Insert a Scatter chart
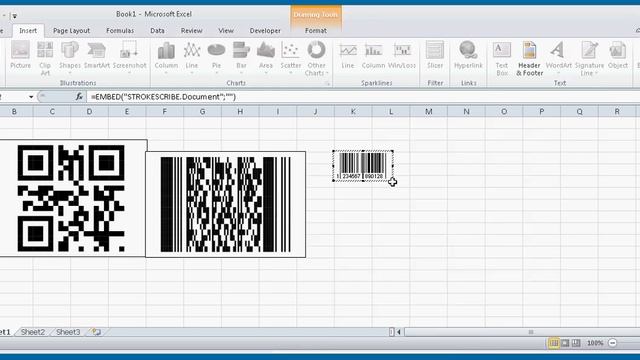 coord(291,58)
